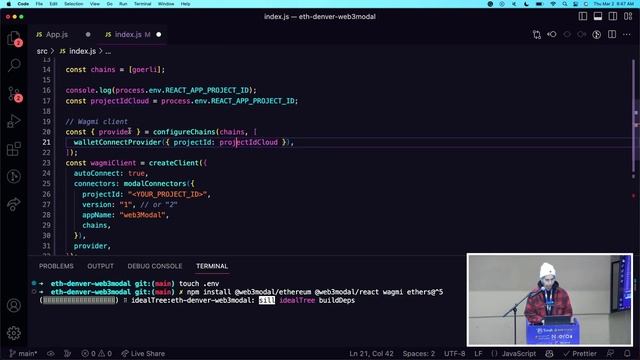Click the npm install command in terminal
640x360 pixels.
point(315,292)
